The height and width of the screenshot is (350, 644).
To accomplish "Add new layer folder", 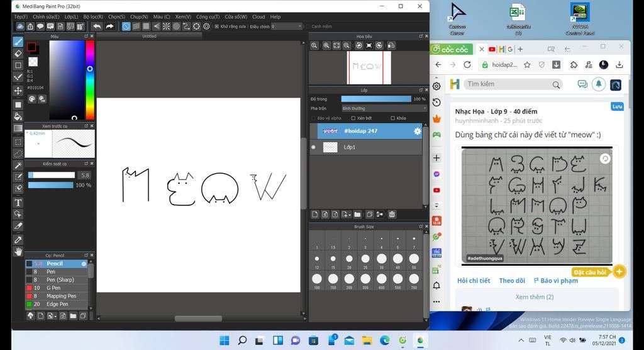I will pyautogui.click(x=357, y=214).
